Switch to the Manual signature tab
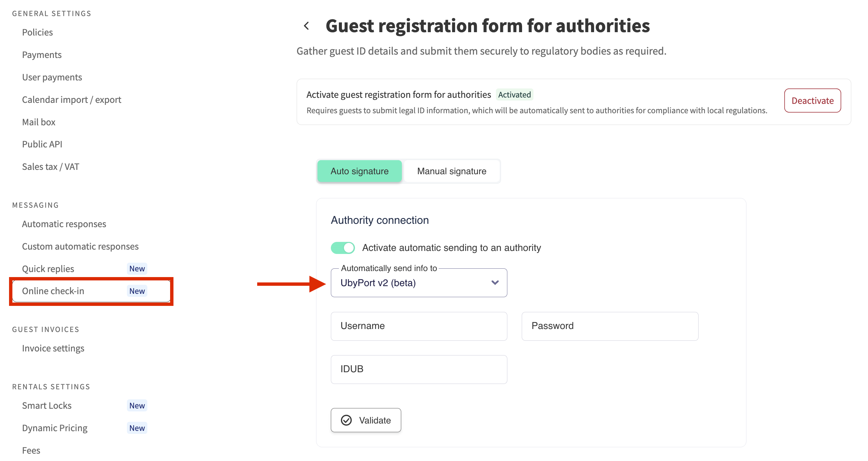 click(451, 171)
